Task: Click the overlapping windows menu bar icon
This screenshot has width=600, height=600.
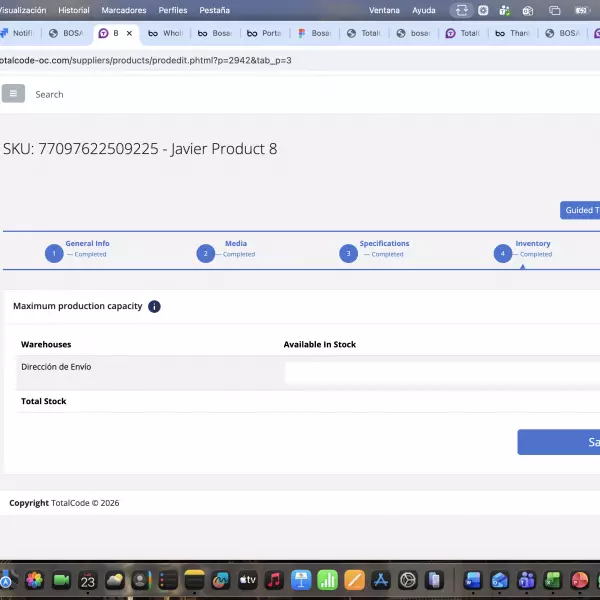Action: [x=554, y=10]
